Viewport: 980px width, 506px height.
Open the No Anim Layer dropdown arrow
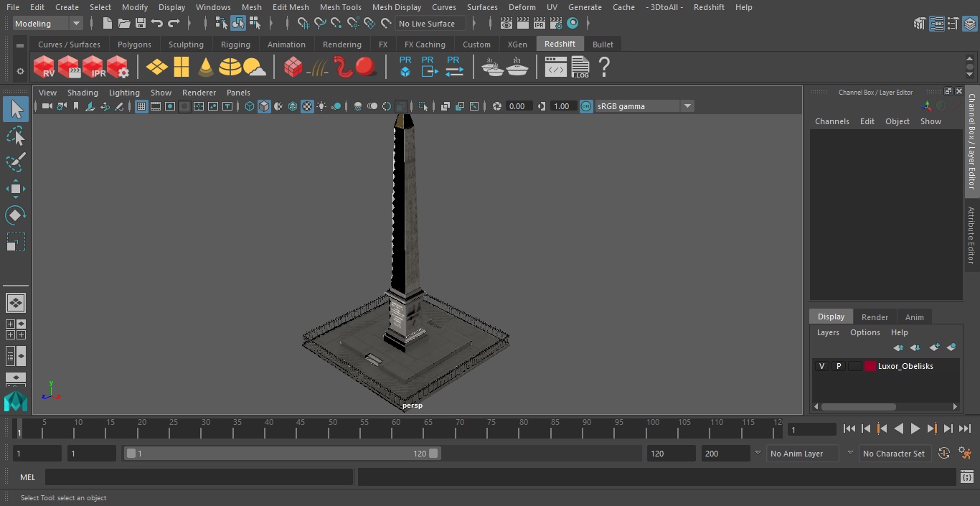[758, 453]
